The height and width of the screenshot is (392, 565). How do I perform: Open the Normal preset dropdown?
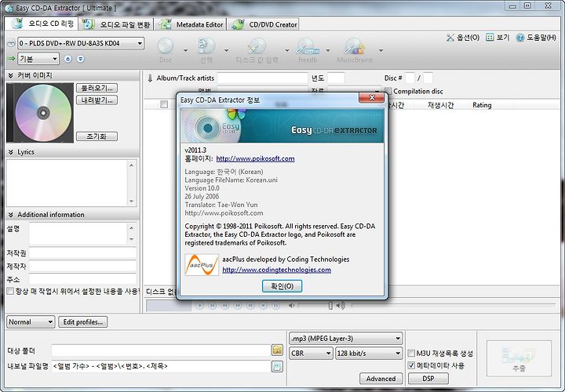click(31, 321)
